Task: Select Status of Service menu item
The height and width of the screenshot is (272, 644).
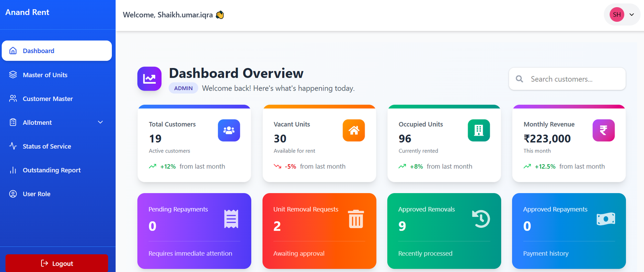Action: coord(47,146)
